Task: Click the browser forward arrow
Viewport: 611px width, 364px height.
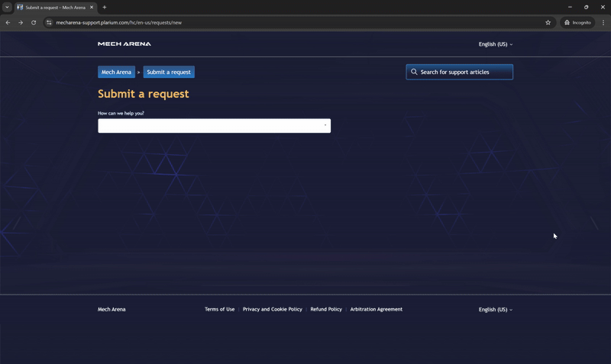Action: tap(21, 23)
